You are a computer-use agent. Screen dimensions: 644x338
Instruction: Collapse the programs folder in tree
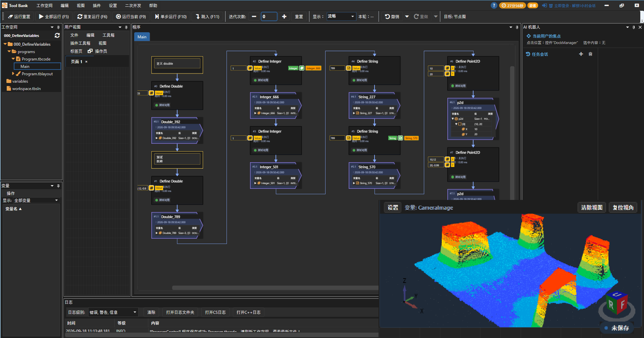tap(9, 51)
